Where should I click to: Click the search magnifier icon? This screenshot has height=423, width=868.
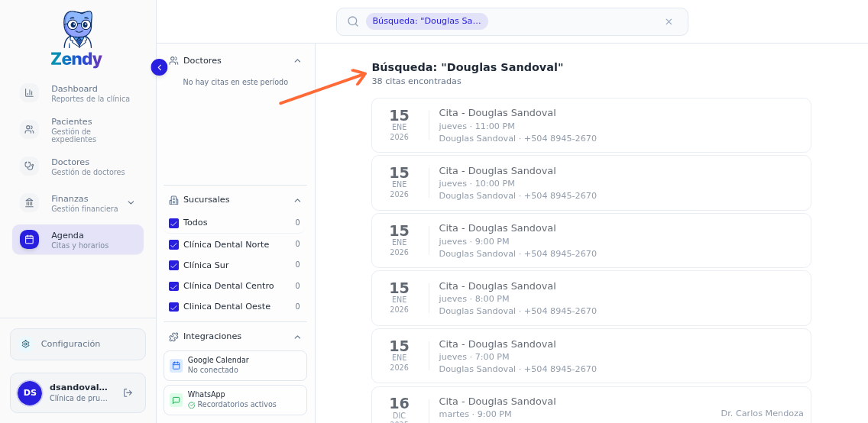point(353,21)
